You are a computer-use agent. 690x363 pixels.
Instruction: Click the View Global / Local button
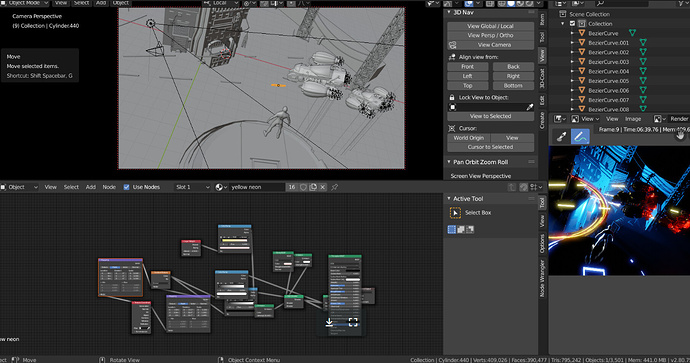coord(490,26)
